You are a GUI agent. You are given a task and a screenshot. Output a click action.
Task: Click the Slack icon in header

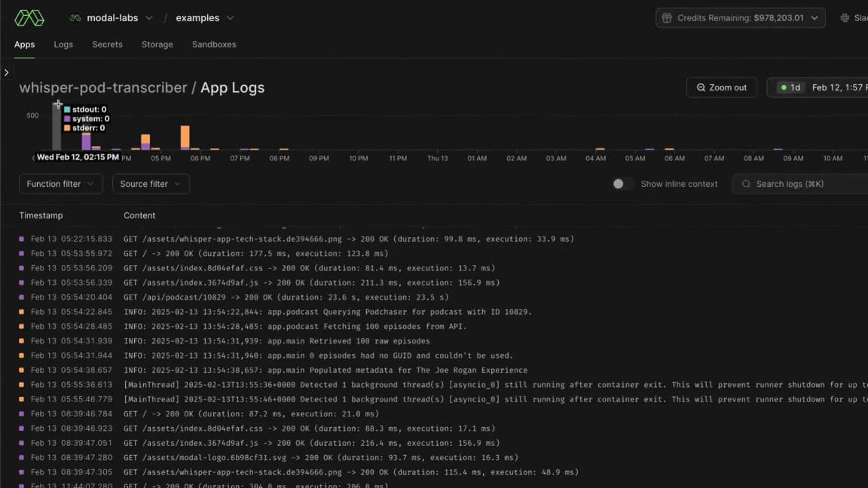tap(845, 18)
